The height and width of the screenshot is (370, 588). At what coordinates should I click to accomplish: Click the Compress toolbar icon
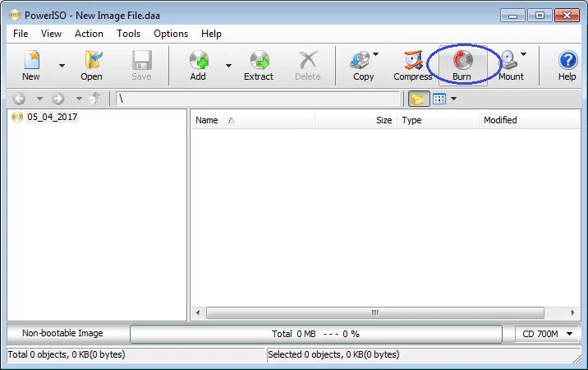(413, 60)
